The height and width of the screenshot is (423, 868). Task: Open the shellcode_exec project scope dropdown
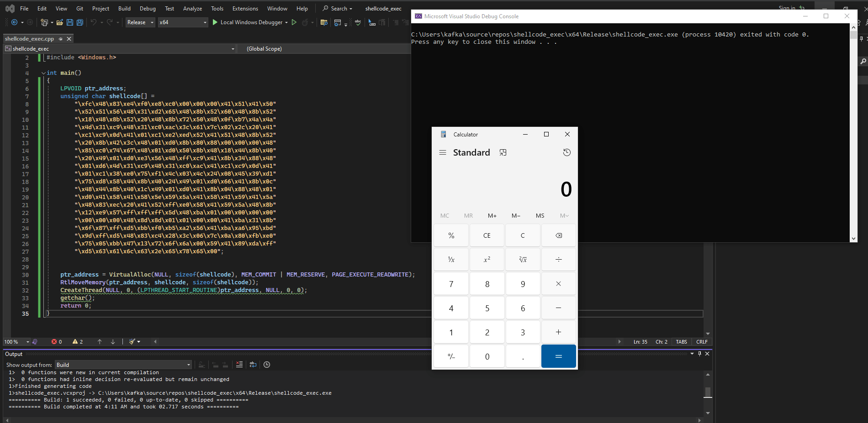point(120,49)
